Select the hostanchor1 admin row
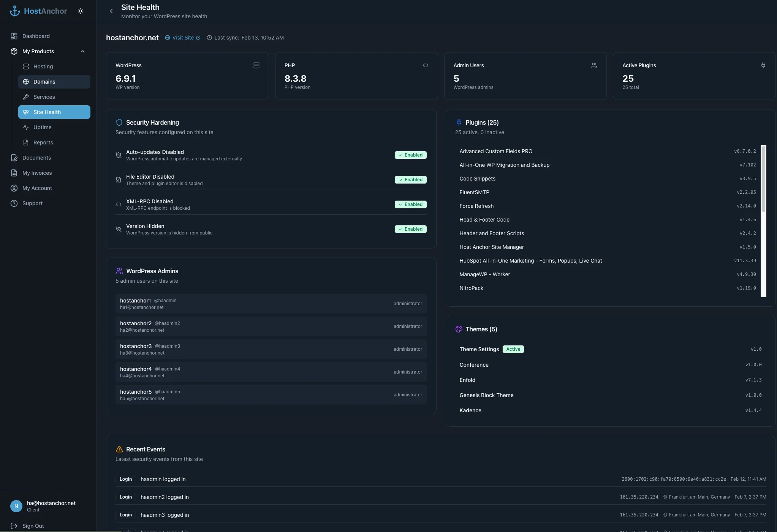The height and width of the screenshot is (532, 777). tap(271, 304)
